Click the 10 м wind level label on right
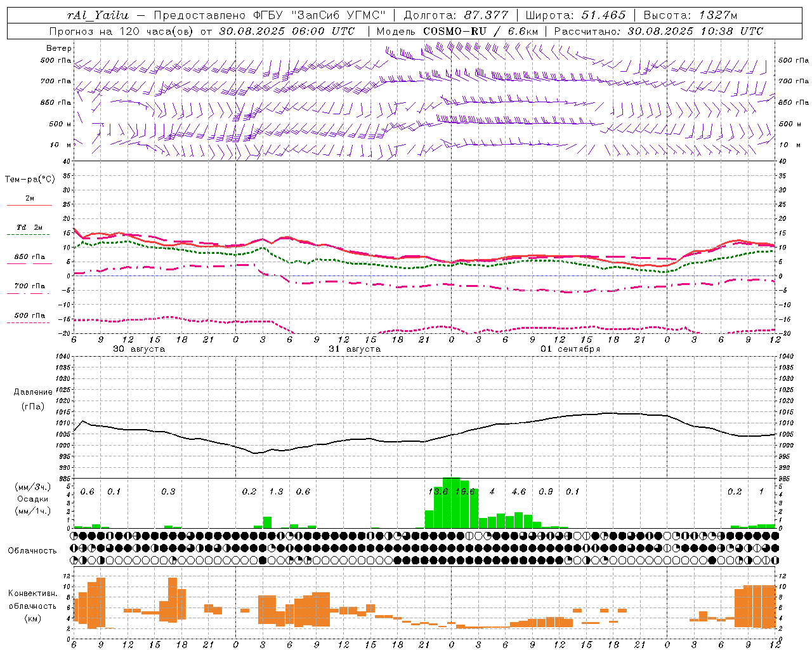Image resolution: width=812 pixels, height=650 pixels. (789, 145)
